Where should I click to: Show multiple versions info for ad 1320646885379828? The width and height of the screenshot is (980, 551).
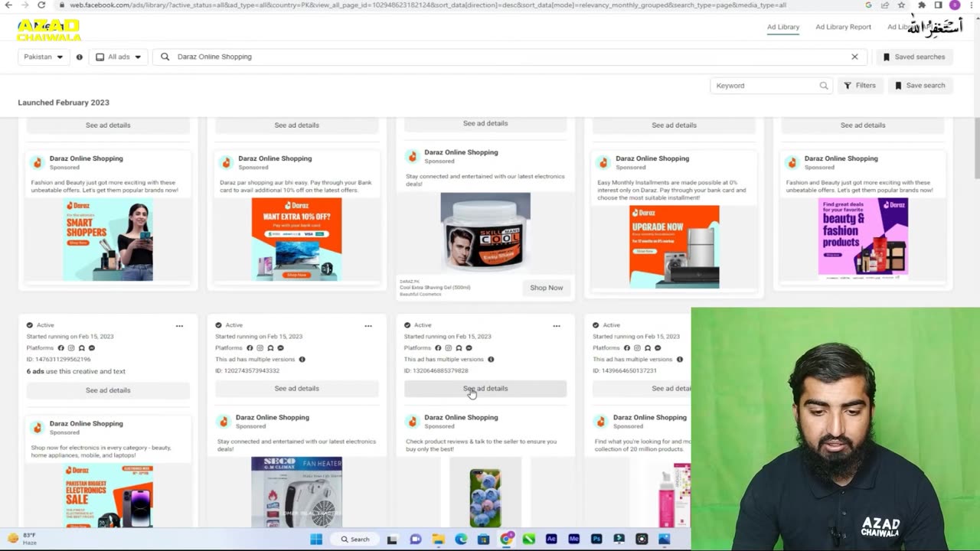click(491, 360)
